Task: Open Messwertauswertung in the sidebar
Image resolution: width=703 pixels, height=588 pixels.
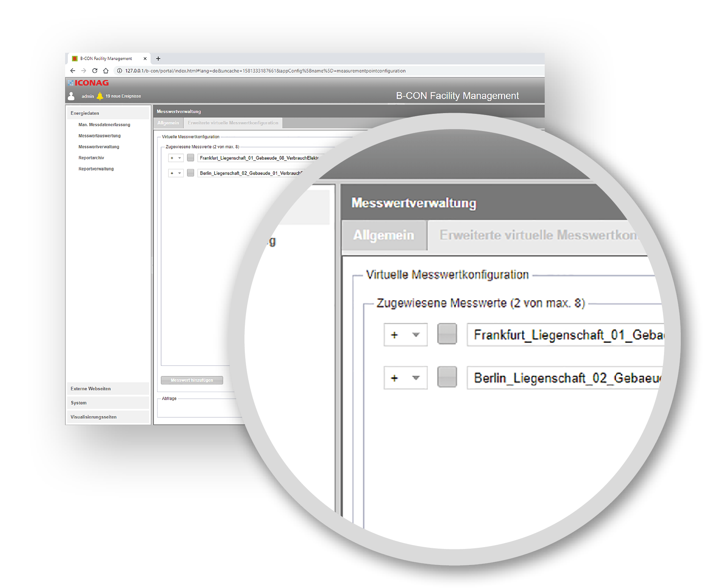Action: (x=99, y=136)
